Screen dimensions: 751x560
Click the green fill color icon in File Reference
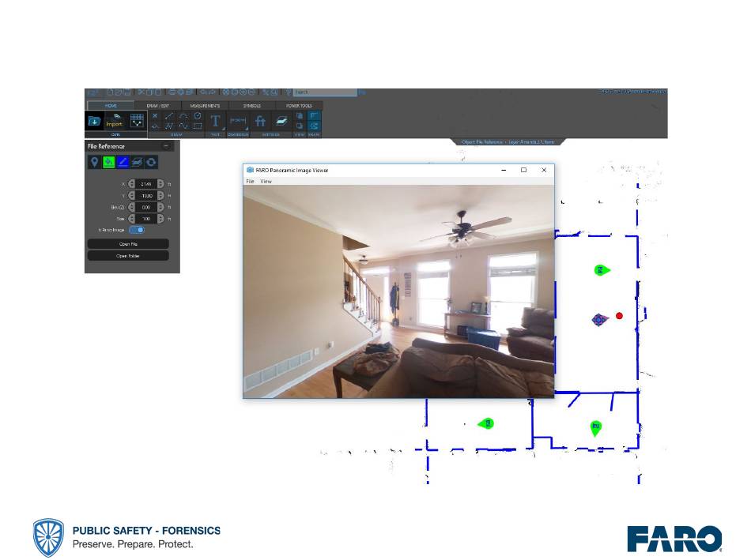click(x=109, y=162)
